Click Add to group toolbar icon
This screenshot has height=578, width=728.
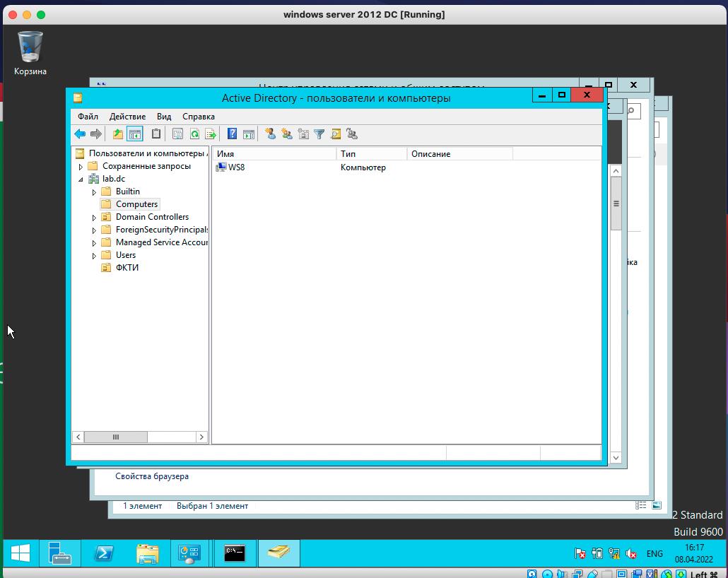pyautogui.click(x=352, y=134)
